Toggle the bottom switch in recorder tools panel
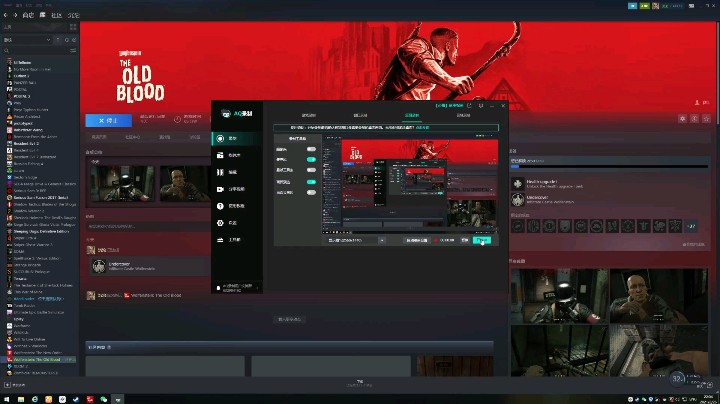The image size is (720, 404). pyautogui.click(x=311, y=192)
